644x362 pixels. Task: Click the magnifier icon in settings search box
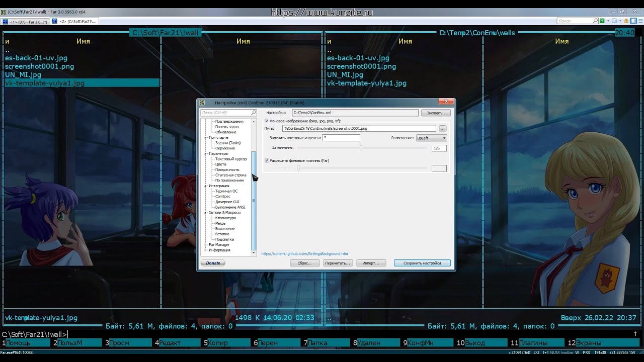[x=254, y=113]
